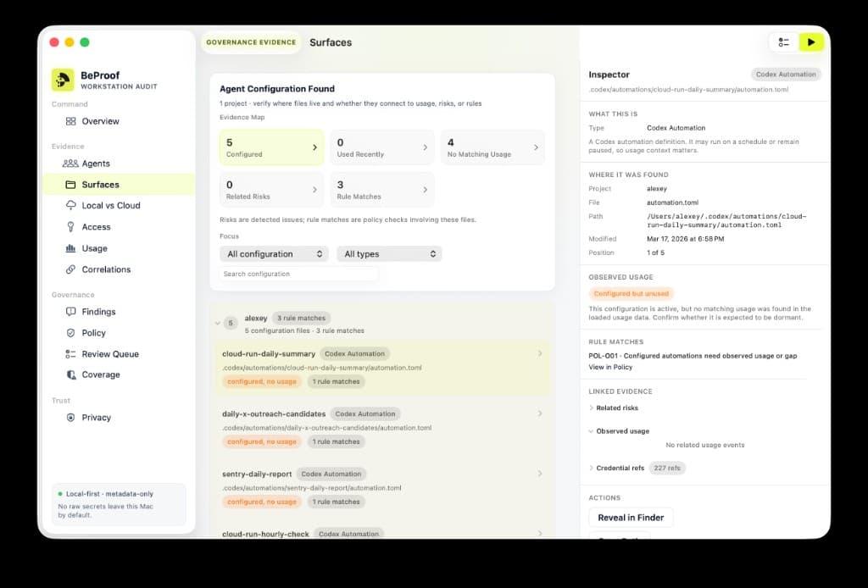Viewport: 868px width, 588px height.
Task: Click the Search configuration field
Action: 298,274
